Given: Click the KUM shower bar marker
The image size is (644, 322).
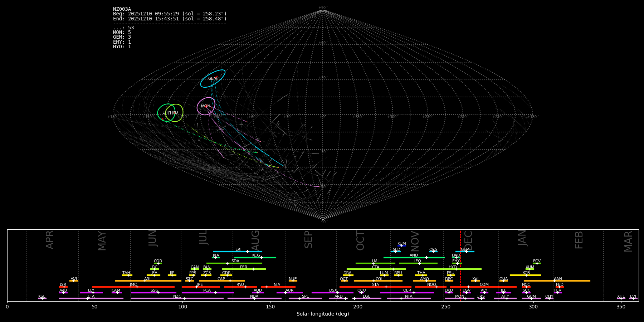Looking at the screenshot, I should click(x=402, y=246).
